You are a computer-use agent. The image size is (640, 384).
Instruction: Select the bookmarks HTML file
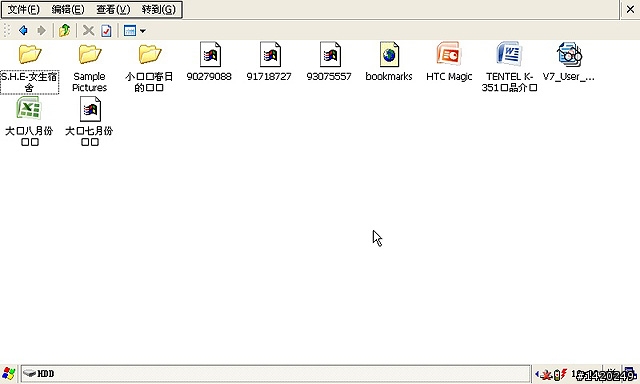click(x=389, y=62)
